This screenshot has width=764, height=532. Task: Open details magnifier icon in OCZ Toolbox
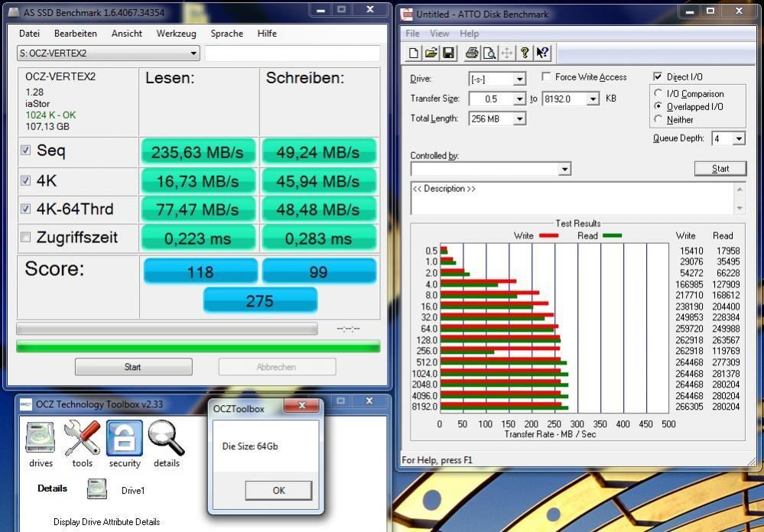click(x=167, y=438)
